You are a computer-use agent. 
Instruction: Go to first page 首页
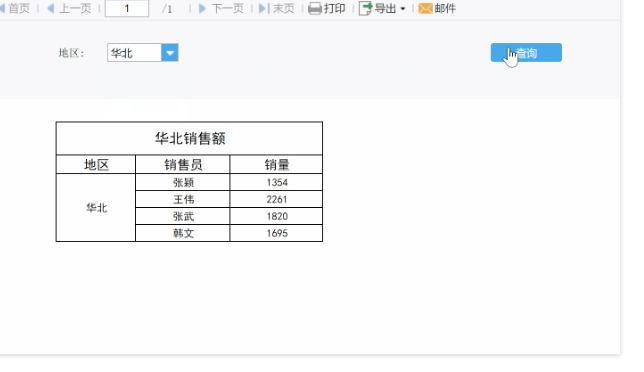coord(15,8)
